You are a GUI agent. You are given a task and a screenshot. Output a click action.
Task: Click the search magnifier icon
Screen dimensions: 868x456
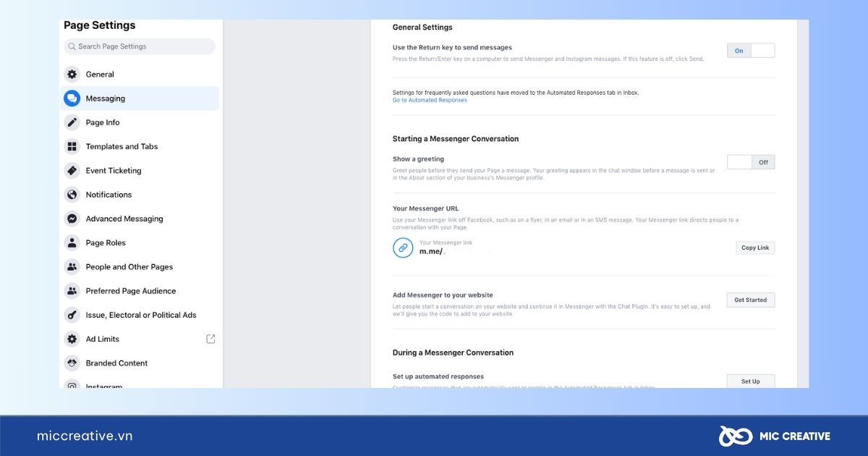tap(72, 46)
